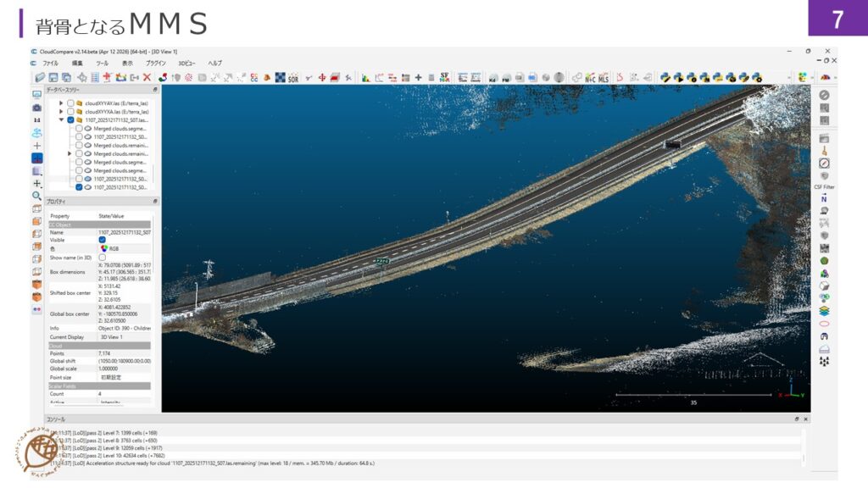Click the Global shift value in properties
The width and height of the screenshot is (868, 488).
(x=124, y=361)
